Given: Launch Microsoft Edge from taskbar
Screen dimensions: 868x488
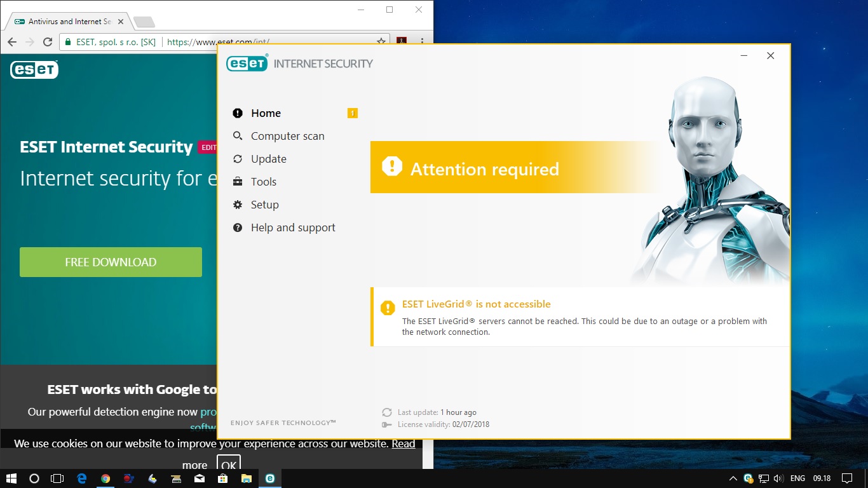Looking at the screenshot, I should click(82, 478).
